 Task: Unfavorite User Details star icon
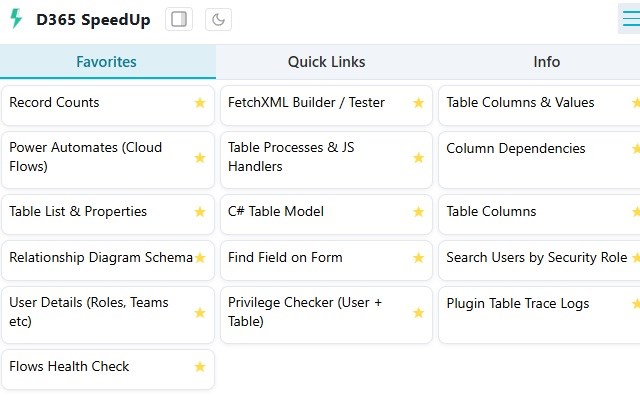(x=200, y=313)
